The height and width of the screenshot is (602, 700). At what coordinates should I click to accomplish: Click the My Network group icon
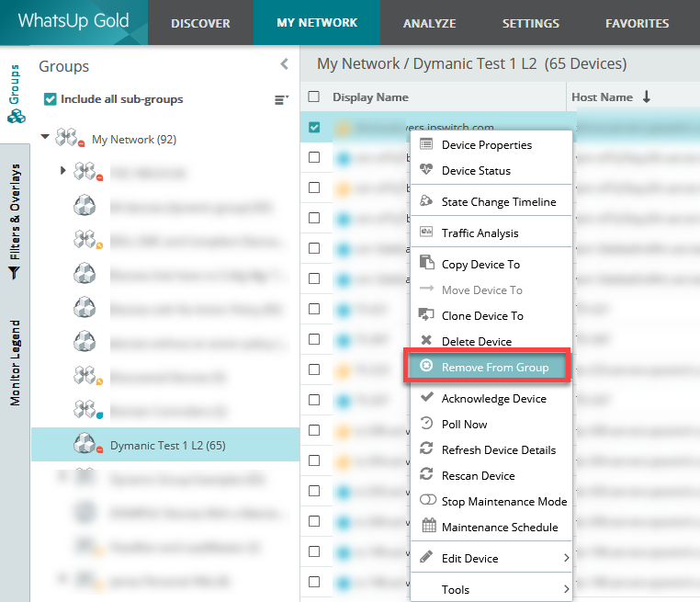click(x=70, y=138)
